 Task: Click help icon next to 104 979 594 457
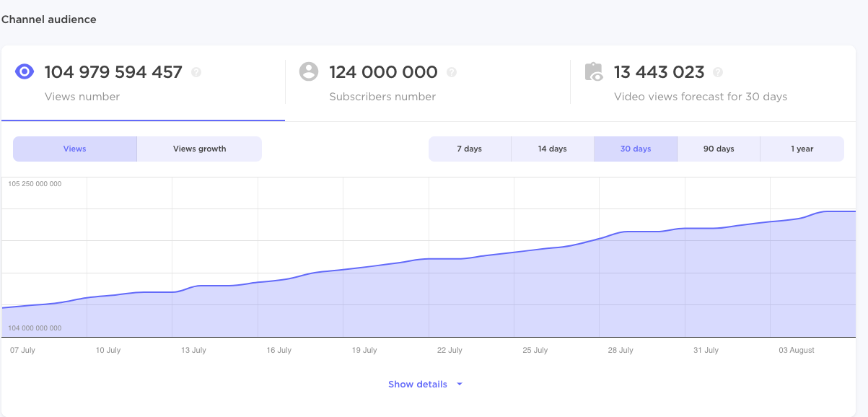coord(196,72)
